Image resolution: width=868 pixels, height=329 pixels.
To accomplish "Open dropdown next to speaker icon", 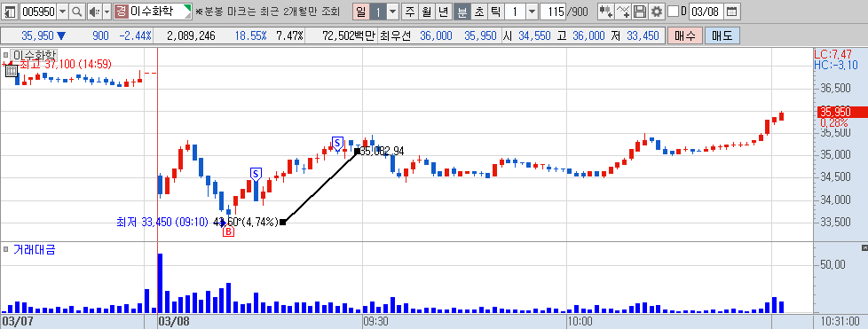I will (107, 11).
